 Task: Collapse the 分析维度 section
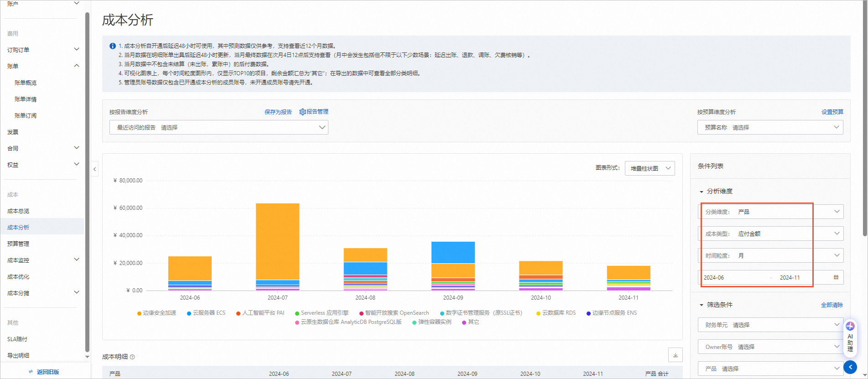coord(702,192)
